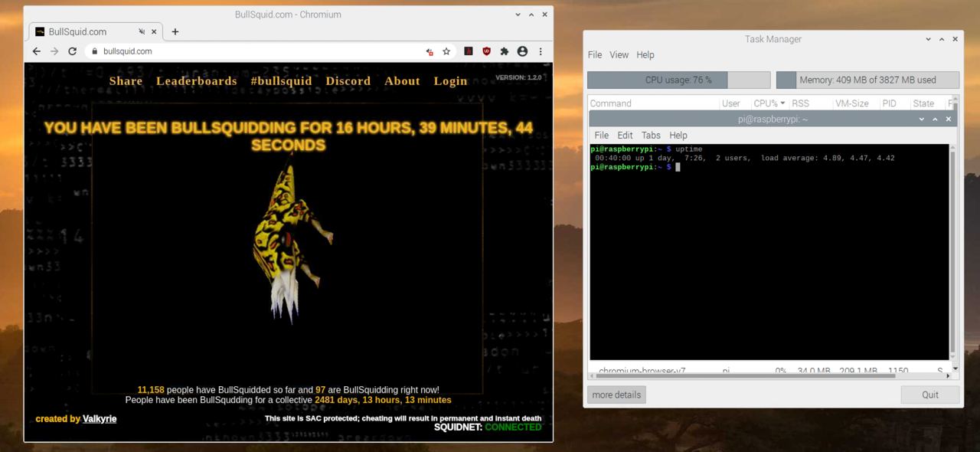Open the Extensions puzzle piece menu
This screenshot has height=452, width=980.
(505, 51)
